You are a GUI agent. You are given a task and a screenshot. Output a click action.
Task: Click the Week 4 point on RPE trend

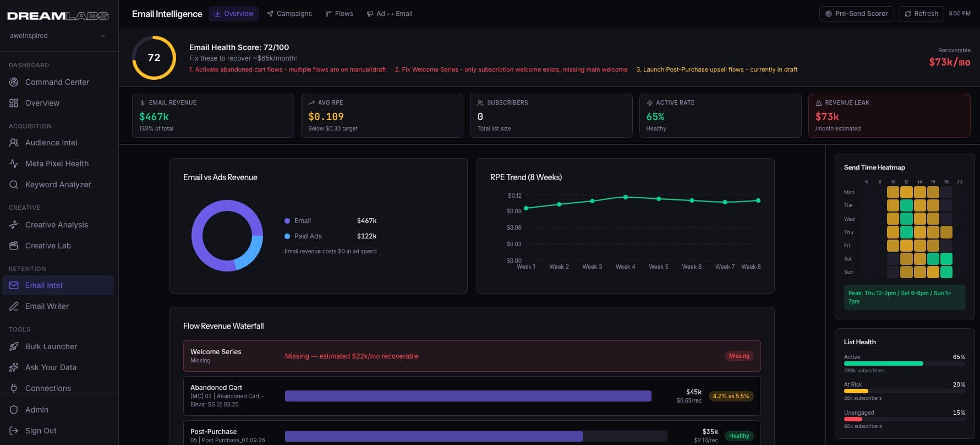[x=625, y=197]
